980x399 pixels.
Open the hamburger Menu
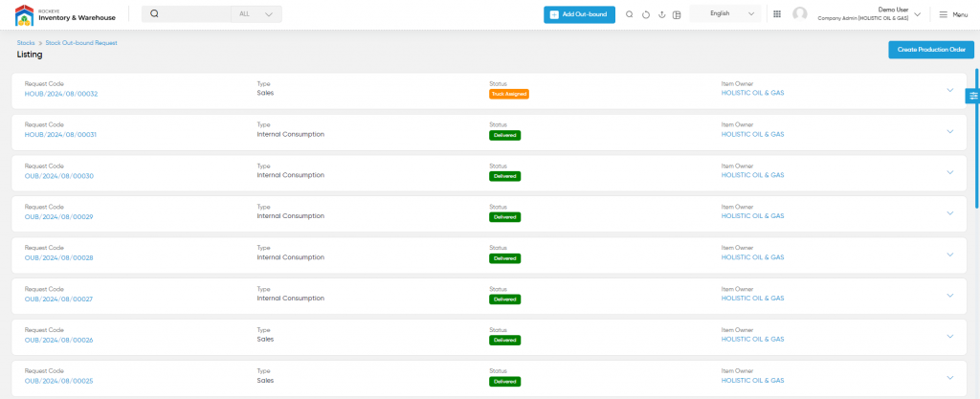[953, 14]
